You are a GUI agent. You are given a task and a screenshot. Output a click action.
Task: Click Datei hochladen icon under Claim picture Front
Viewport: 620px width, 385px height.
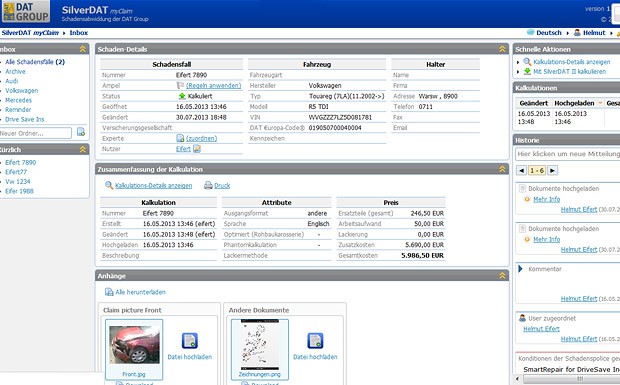click(190, 341)
